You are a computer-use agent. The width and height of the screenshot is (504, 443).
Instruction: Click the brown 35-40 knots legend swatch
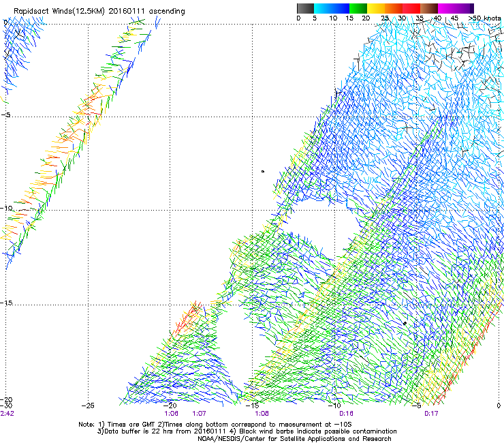coord(429,8)
